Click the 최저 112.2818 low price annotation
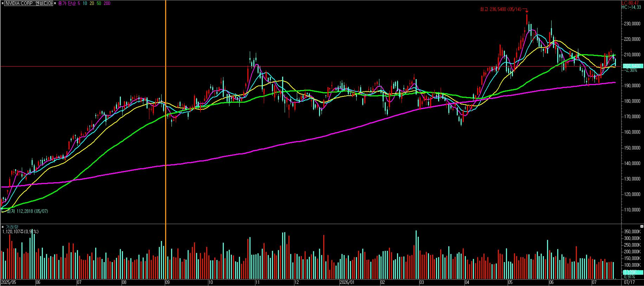Viewport: 644px width, 286px height. (x=27, y=211)
